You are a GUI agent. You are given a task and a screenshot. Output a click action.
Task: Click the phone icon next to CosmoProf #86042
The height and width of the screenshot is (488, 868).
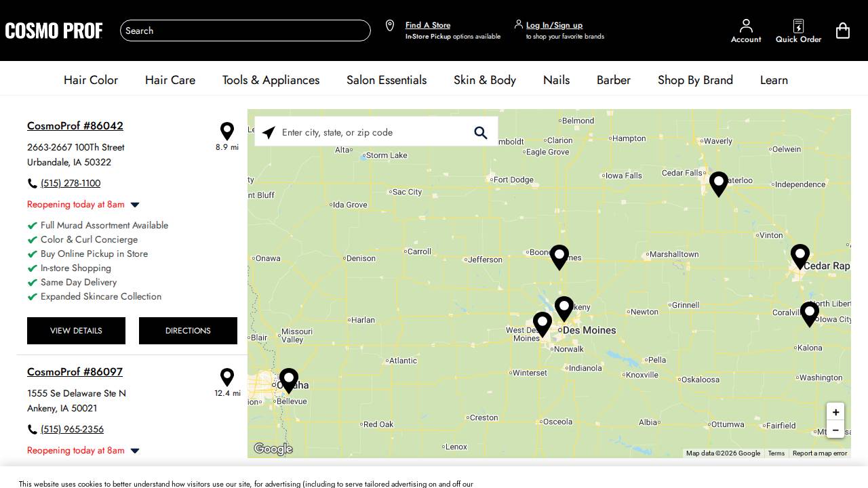click(x=32, y=182)
